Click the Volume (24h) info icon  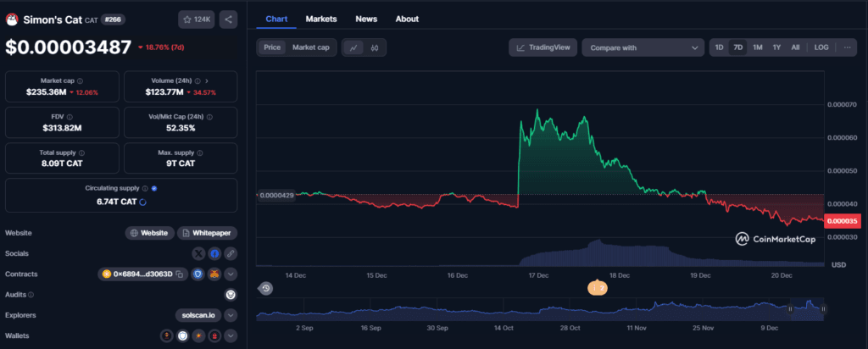pyautogui.click(x=198, y=80)
